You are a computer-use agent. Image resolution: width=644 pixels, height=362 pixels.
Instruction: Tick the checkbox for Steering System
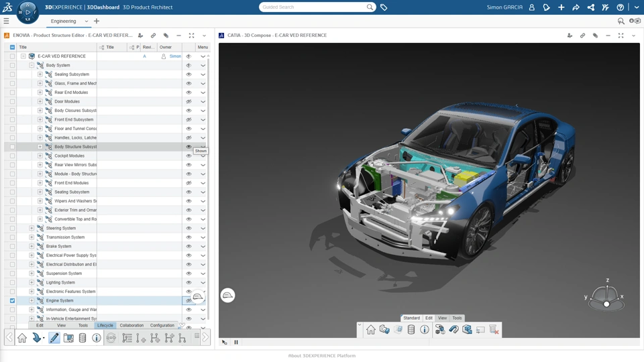pos(12,228)
